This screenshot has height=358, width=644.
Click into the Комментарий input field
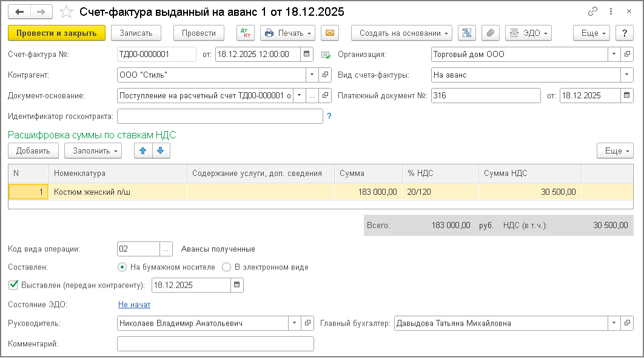click(215, 344)
